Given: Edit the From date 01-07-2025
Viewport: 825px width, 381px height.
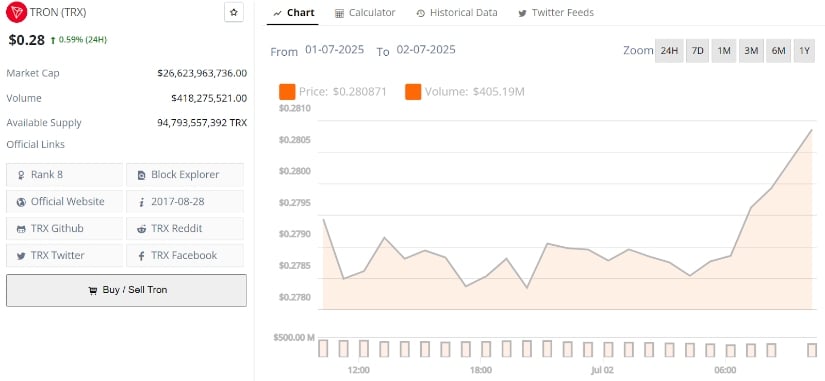Looking at the screenshot, I should tap(335, 51).
